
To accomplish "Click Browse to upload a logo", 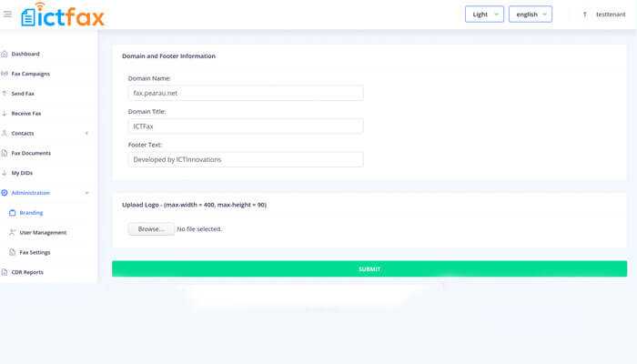I will click(x=150, y=229).
